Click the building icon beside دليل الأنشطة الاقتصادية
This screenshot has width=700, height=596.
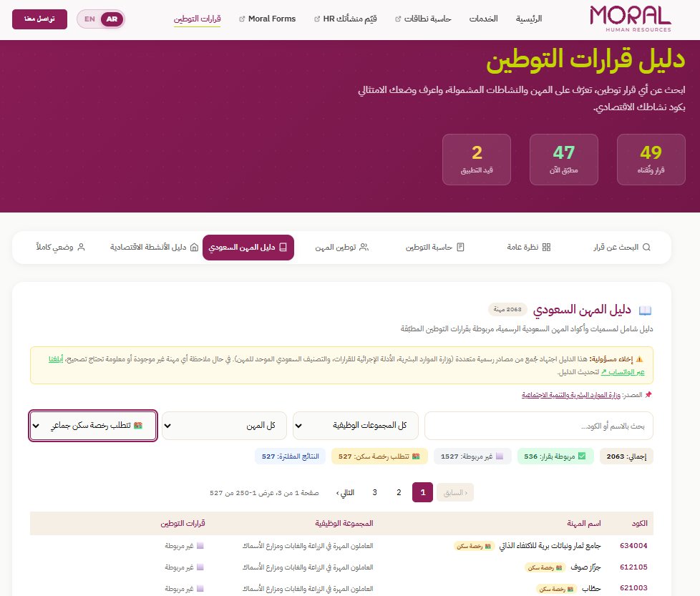[194, 247]
